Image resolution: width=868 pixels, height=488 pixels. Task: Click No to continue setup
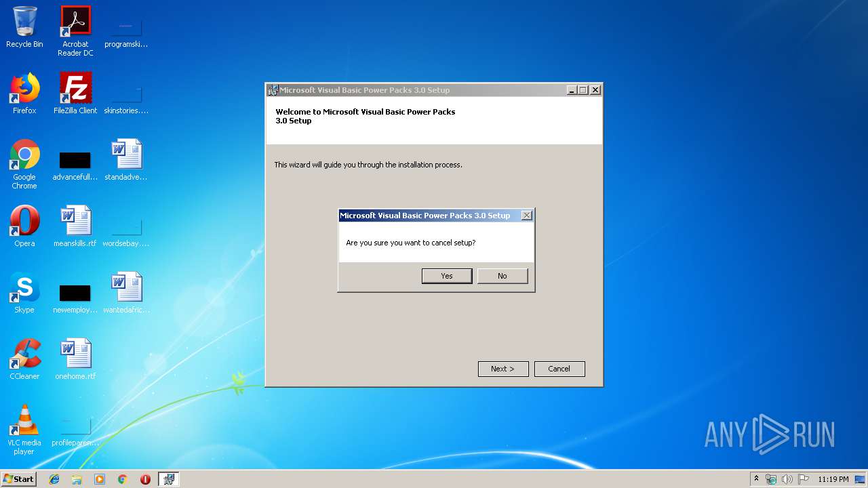click(502, 276)
